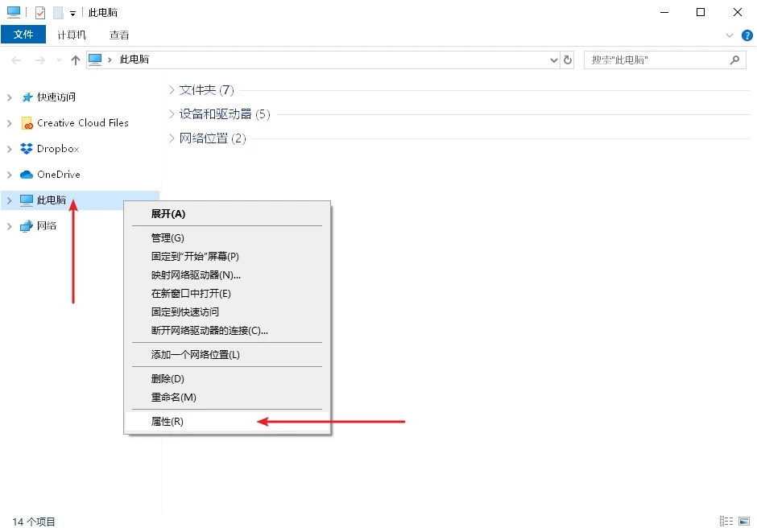Choose 管理(G) from context menu
Image resolution: width=757 pixels, height=532 pixels.
(227, 237)
